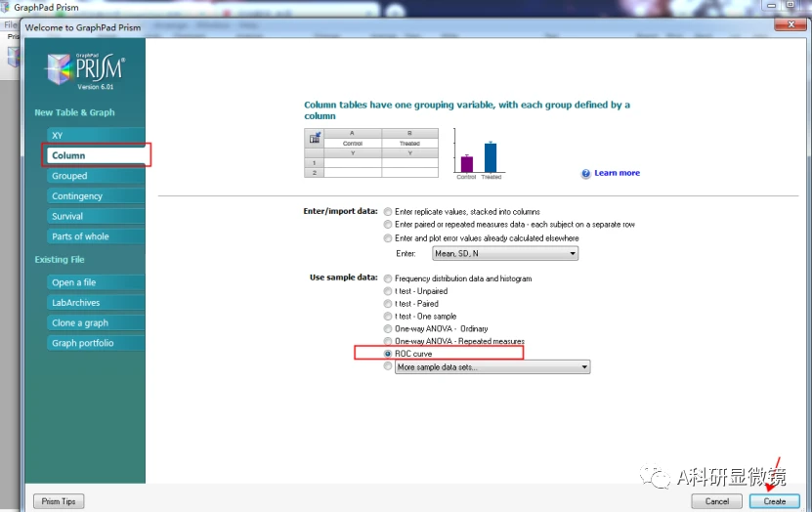Viewport: 812px width, 512px height.
Task: Click the Learn more help icon
Action: coord(585,173)
